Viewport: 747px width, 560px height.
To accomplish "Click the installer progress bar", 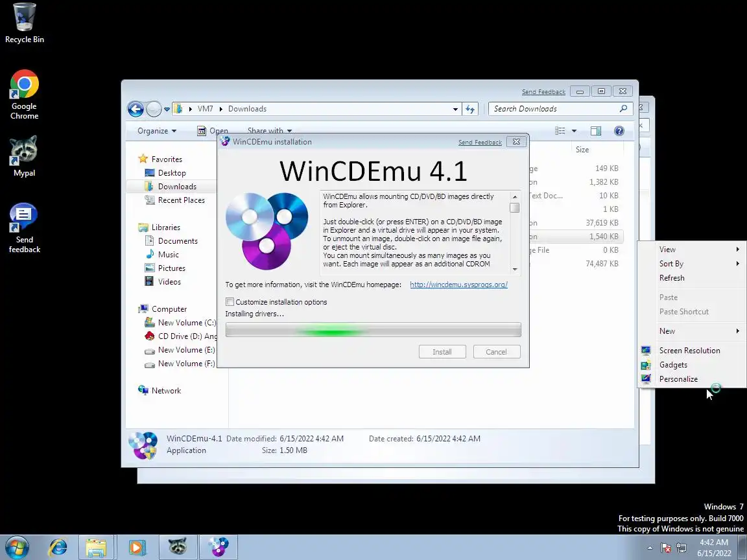I will 373,329.
